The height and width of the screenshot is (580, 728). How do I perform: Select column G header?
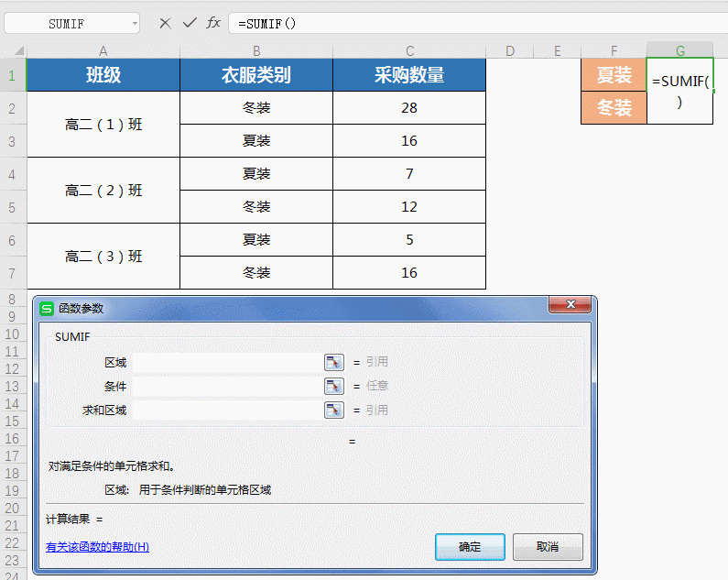680,50
